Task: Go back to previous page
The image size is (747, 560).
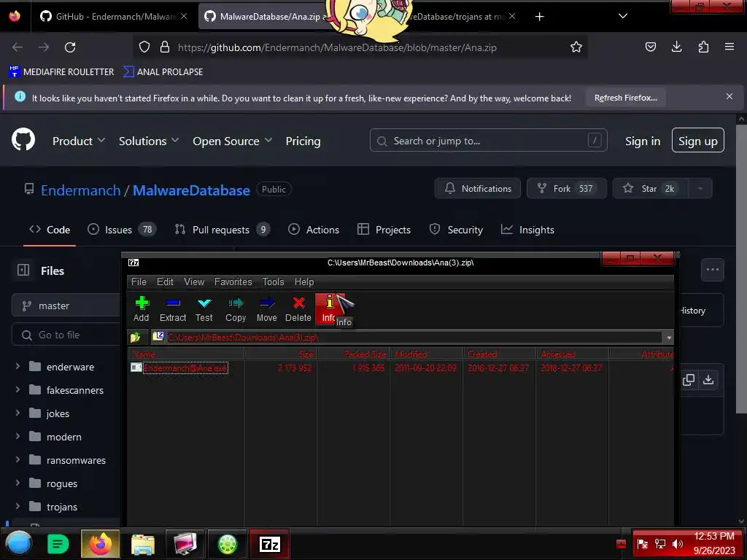Action: [x=18, y=47]
